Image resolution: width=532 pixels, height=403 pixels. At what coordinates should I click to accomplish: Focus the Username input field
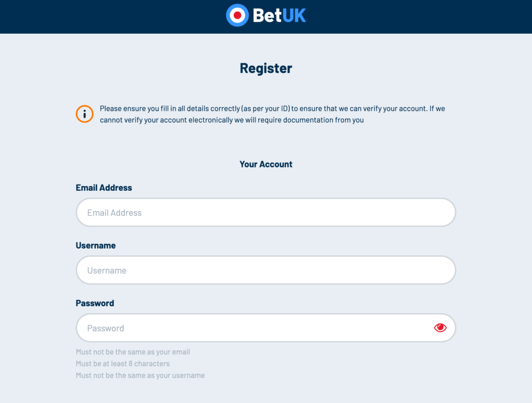tap(265, 270)
